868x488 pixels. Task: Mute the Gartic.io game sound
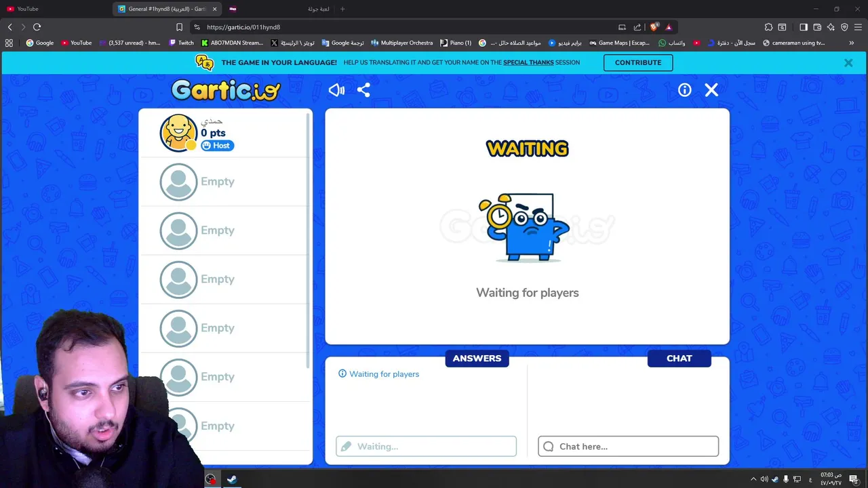336,90
